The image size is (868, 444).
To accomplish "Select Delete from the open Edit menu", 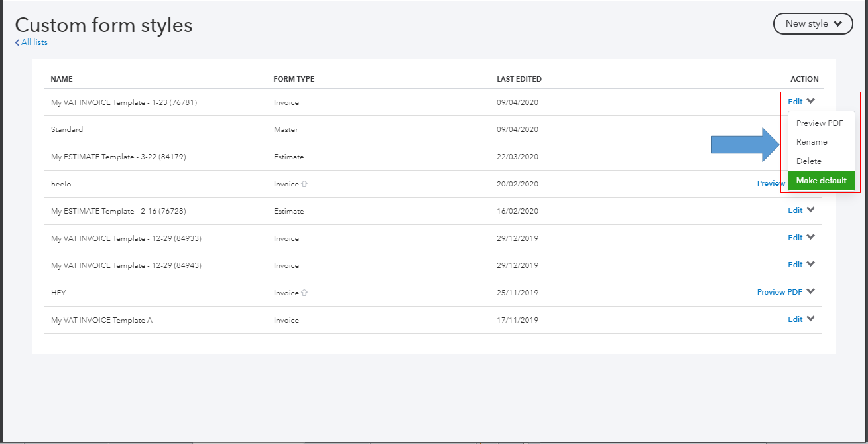I will [x=808, y=161].
